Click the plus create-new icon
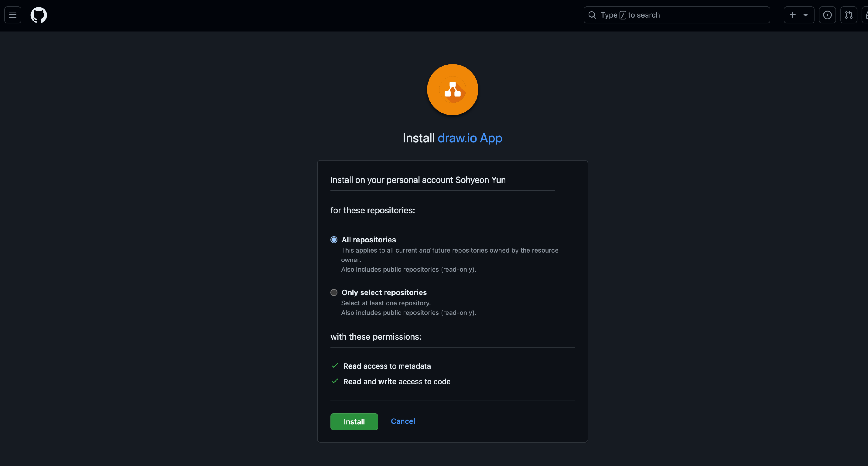 point(792,15)
